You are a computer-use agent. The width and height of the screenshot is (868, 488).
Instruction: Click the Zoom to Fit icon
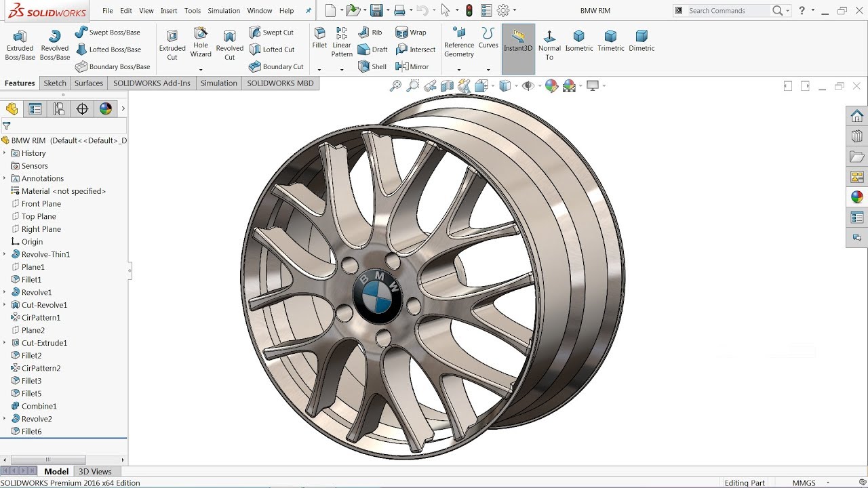pos(395,86)
